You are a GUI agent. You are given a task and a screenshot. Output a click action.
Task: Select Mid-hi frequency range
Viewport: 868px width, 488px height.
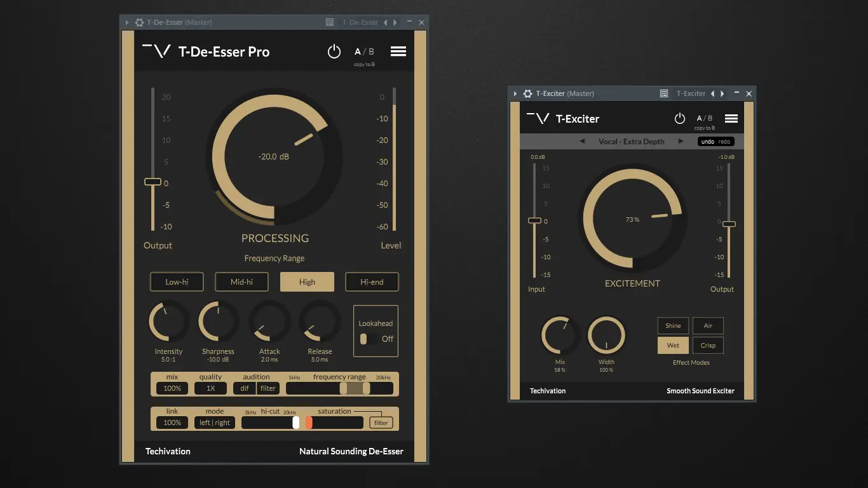pos(241,281)
